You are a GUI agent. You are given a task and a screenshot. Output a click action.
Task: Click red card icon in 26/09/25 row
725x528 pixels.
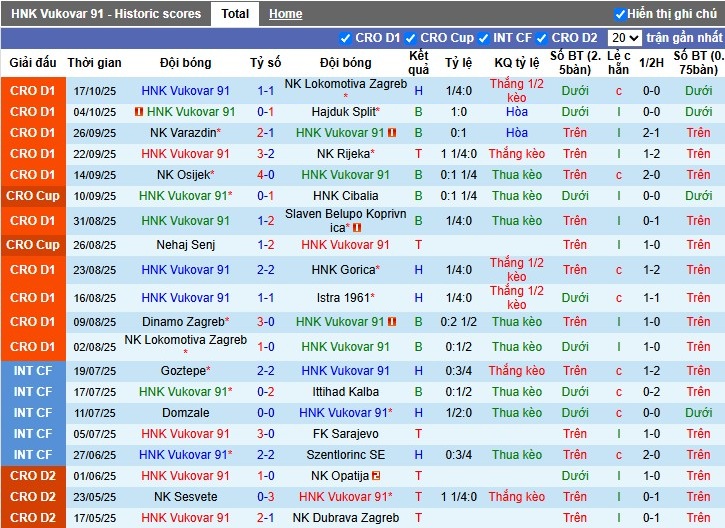(392, 133)
